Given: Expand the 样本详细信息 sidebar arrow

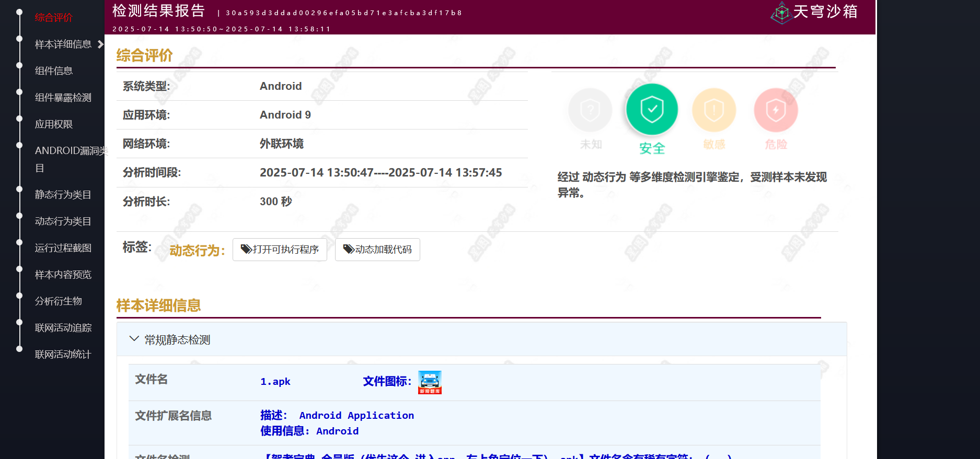Looking at the screenshot, I should coord(100,44).
